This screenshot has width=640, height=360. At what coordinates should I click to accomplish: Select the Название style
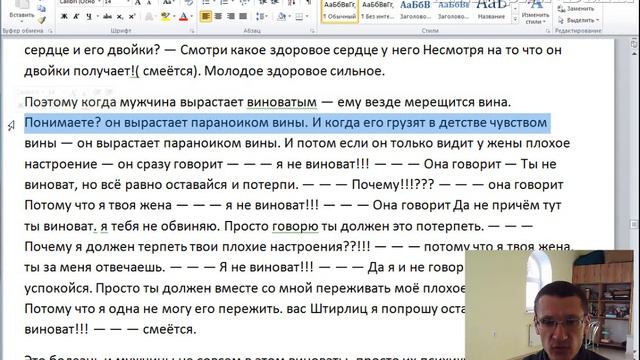click(x=491, y=11)
